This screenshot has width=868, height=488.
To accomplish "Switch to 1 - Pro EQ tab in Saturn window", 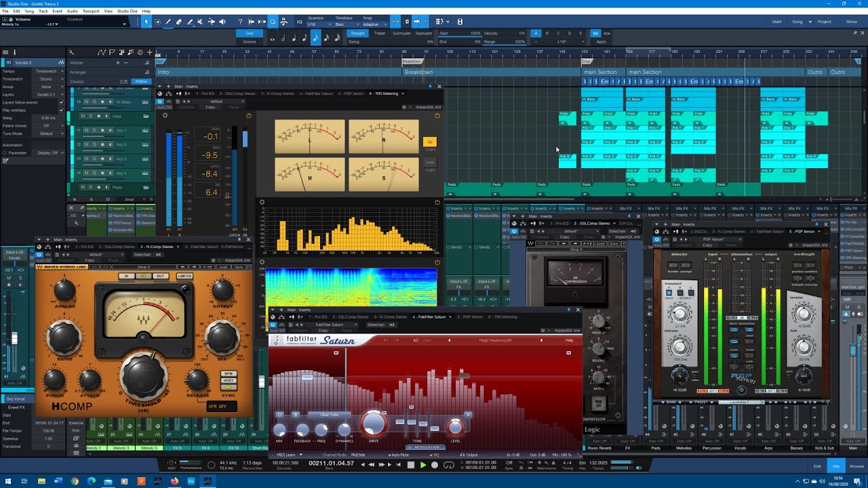I will pos(317,317).
